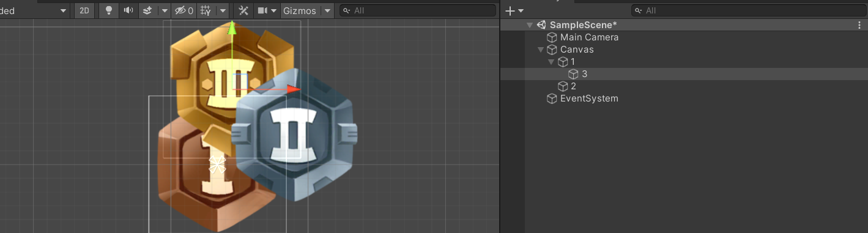Select EventSystem in Hierarchy
This screenshot has height=233, width=868.
point(589,98)
